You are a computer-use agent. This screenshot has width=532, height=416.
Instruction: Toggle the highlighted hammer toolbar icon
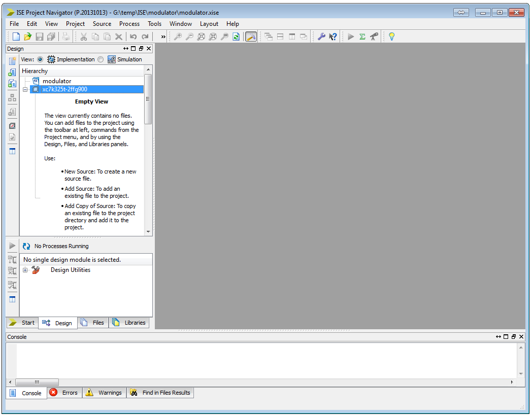[251, 37]
